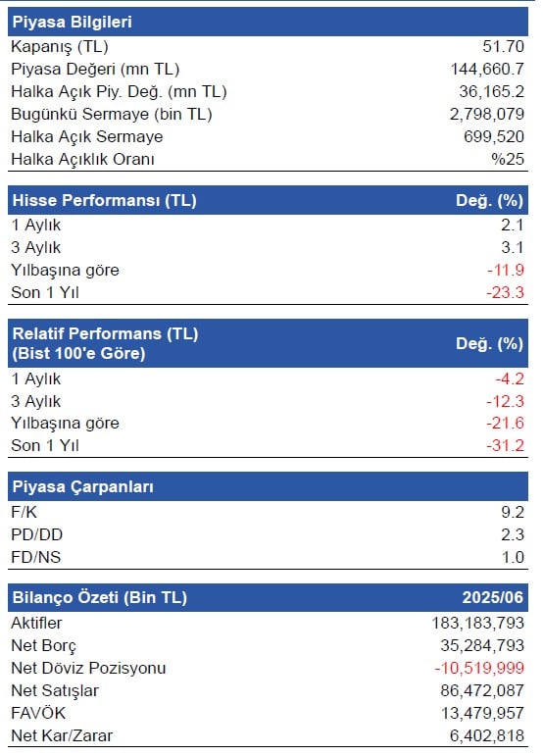Click the Kapanış (TL) value 51.70

tap(503, 46)
